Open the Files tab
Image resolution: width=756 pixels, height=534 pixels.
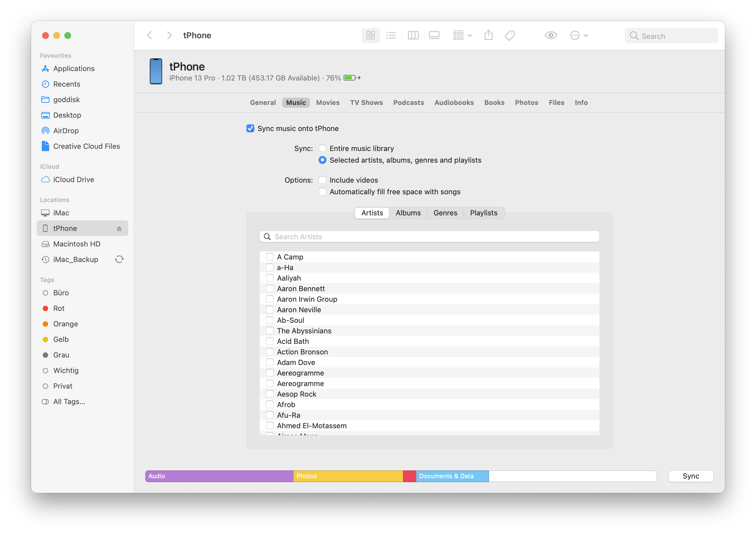click(x=556, y=103)
